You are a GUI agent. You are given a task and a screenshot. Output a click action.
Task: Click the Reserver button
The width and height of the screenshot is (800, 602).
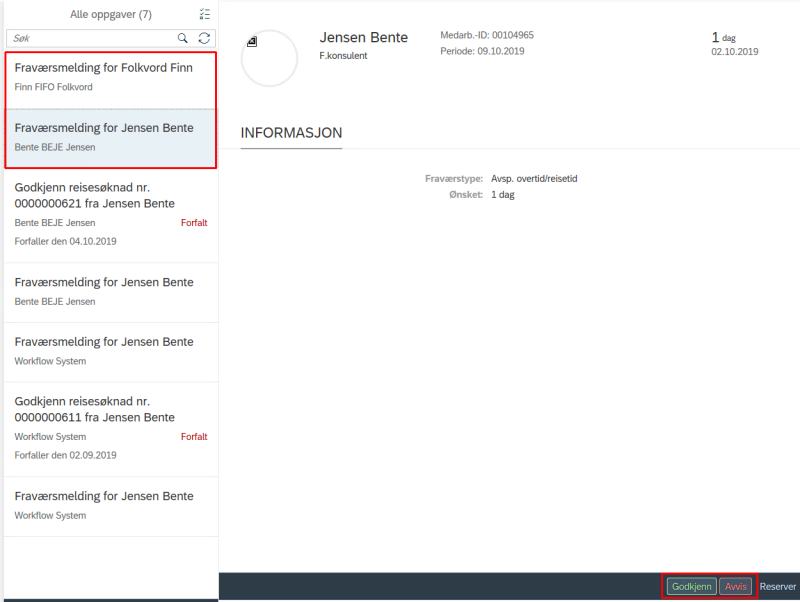tap(777, 587)
